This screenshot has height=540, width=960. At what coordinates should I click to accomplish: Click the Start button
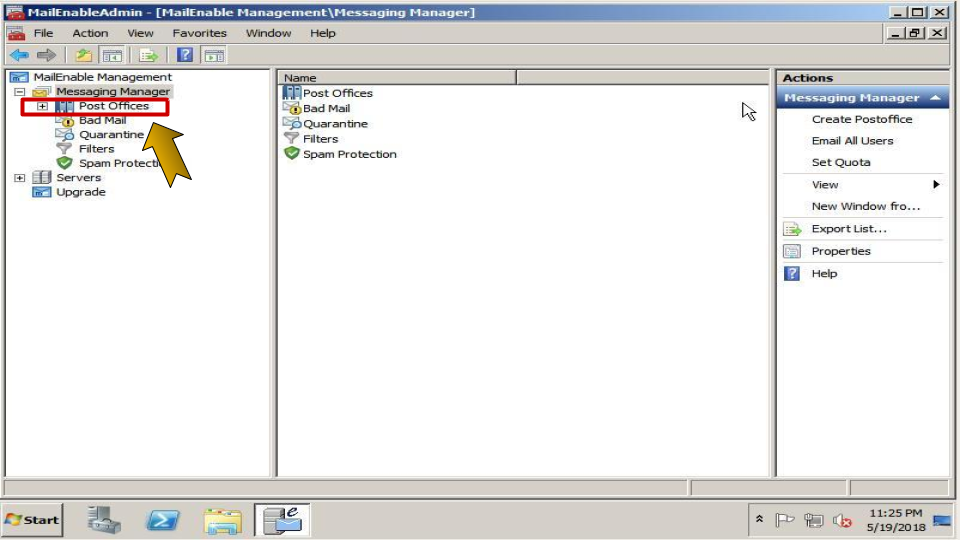pyautogui.click(x=32, y=520)
